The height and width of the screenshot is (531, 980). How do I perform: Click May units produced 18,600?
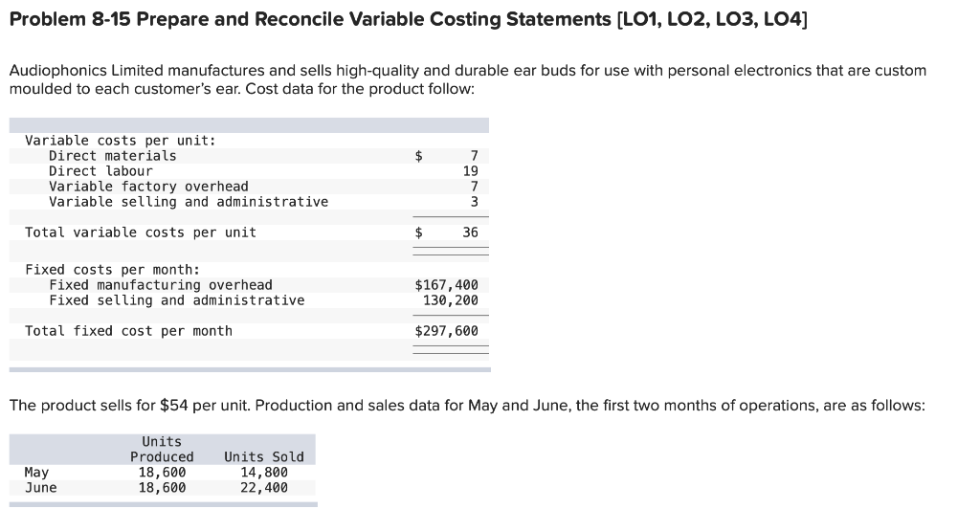(162, 473)
